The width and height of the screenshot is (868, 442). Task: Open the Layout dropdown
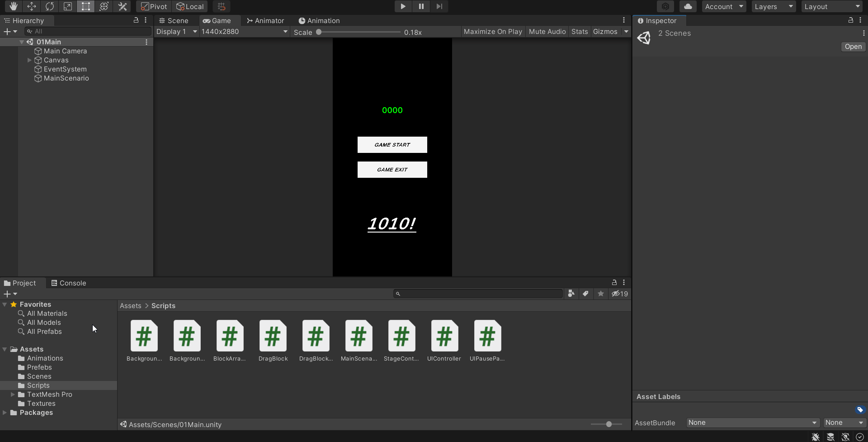pyautogui.click(x=832, y=6)
